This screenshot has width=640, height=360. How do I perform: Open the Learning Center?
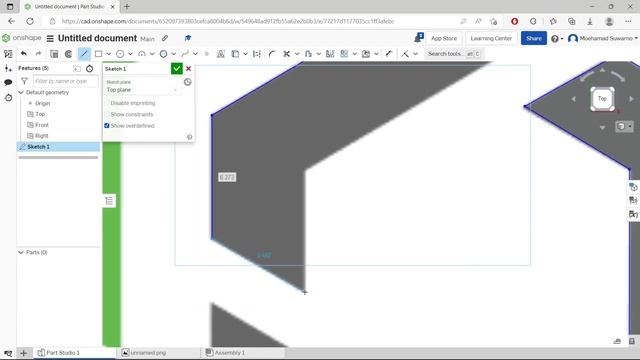pyautogui.click(x=491, y=38)
